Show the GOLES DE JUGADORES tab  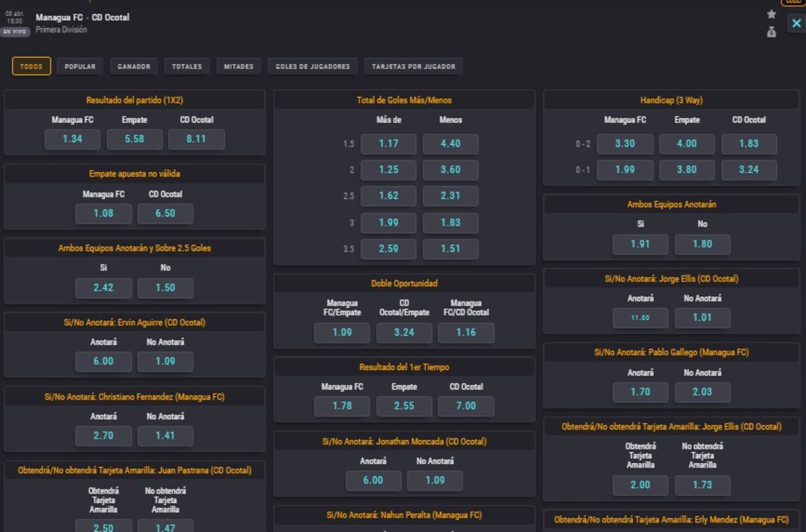[x=313, y=66]
